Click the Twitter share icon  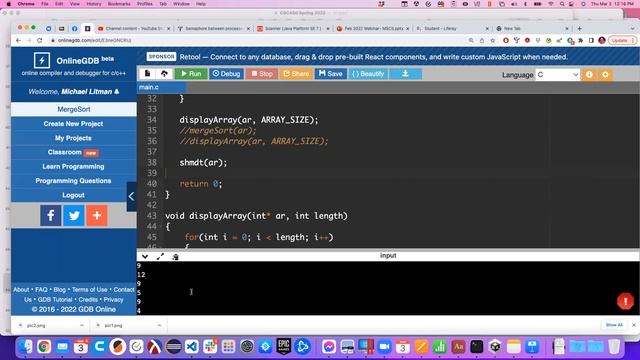point(74,215)
